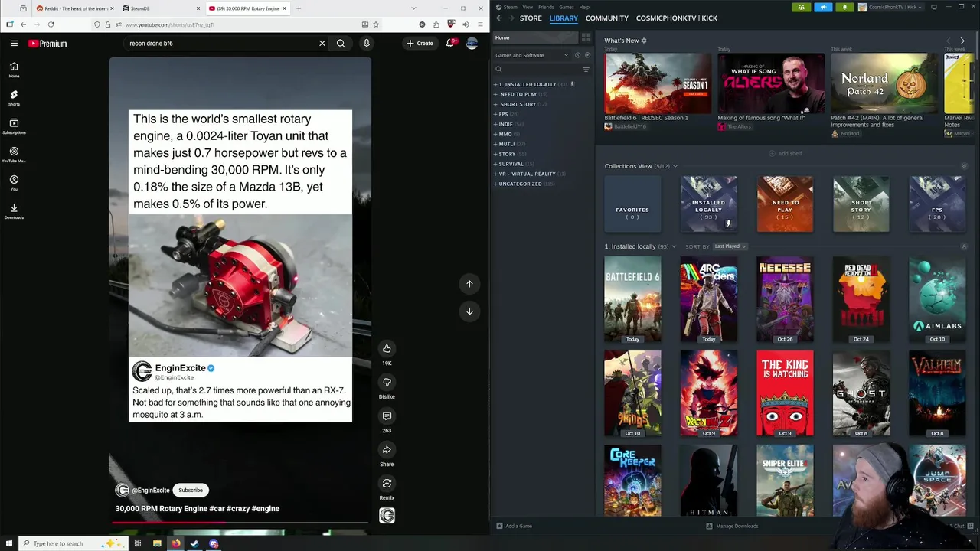Open advanced filters in Steam library search
This screenshot has width=980, height=551.
(x=586, y=70)
